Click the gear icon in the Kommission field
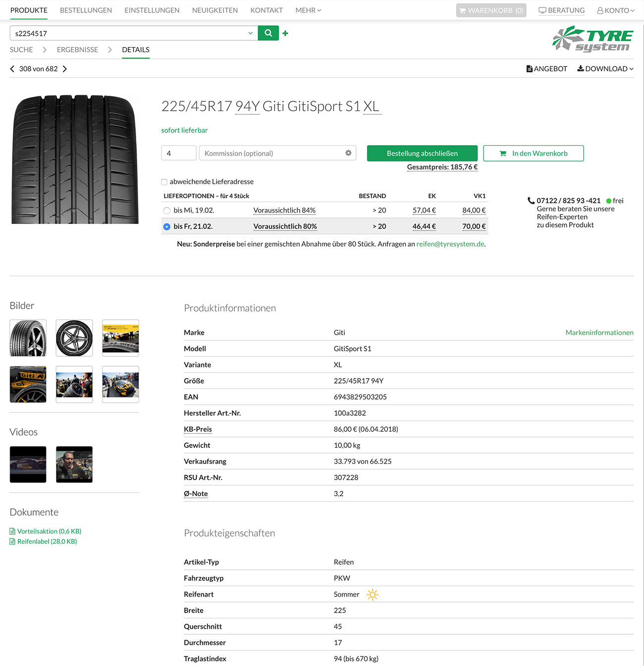The image size is (644, 666). (348, 153)
